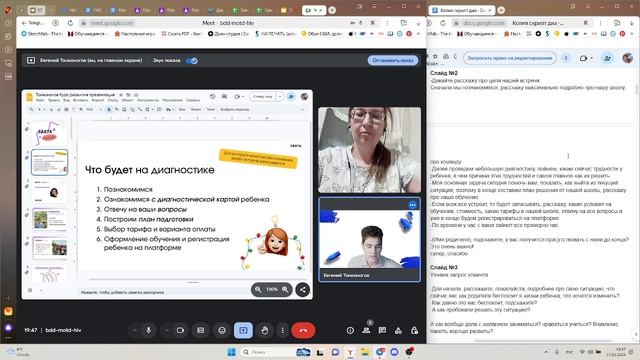Viewport: 640px width, 360px height.
Task: Zoom in on the shared presentation
Action: (x=285, y=289)
